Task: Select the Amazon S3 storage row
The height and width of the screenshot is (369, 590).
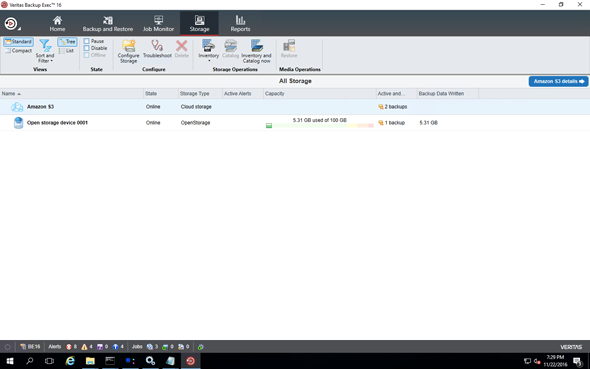Action: pos(295,107)
